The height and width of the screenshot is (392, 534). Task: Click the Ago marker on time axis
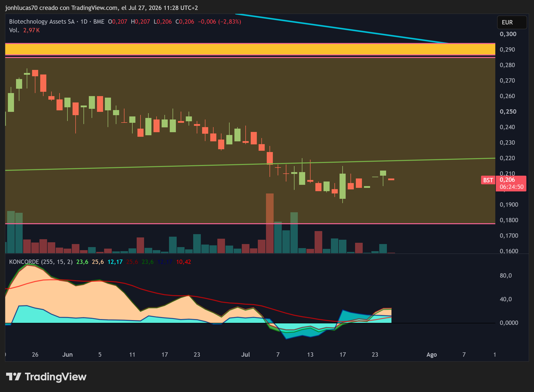pyautogui.click(x=432, y=355)
